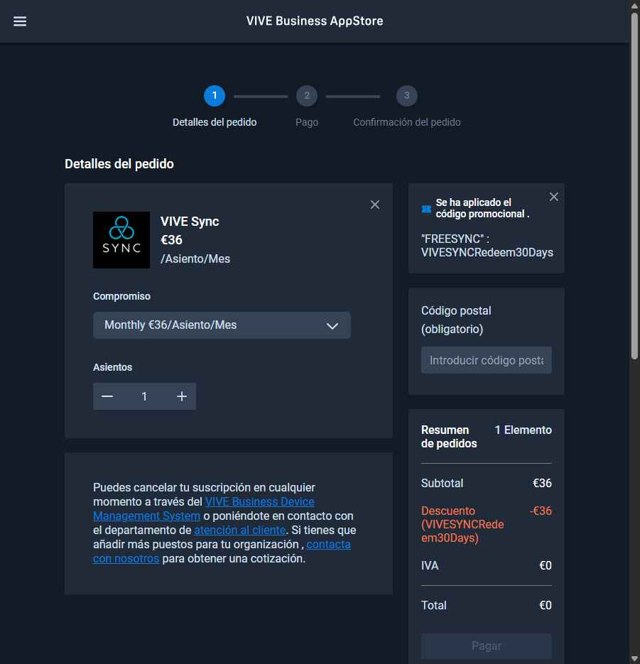Open VIVE Business Device Management System link

(204, 509)
